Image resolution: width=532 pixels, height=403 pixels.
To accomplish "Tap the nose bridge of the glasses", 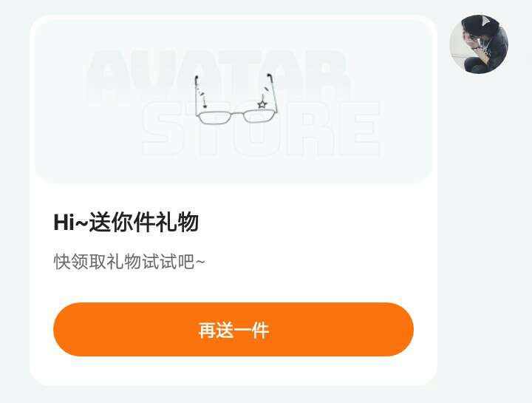I will pyautogui.click(x=236, y=114).
